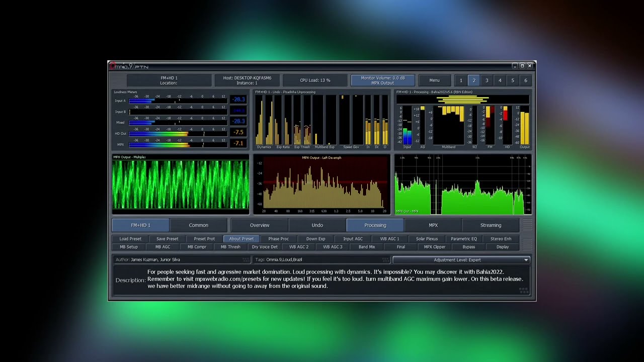
Task: Click the MPX Output Multiplex oscilloscope display
Action: [x=181, y=185]
